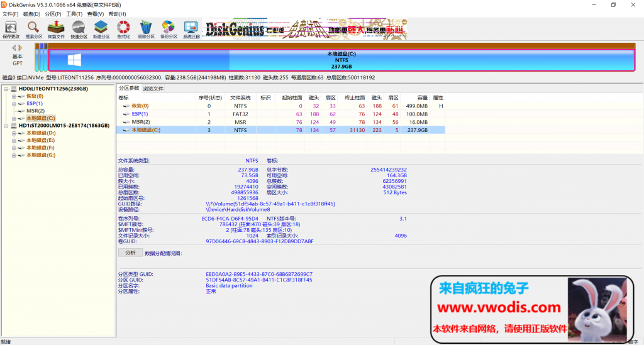Open the 磁盘(D) menu
Viewport: 644px width, 345px height.
click(31, 14)
